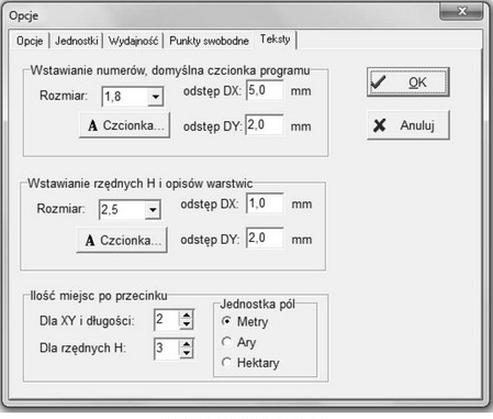
Task: Expand the Rozmiar 2,5 dropdown
Action: click(153, 210)
